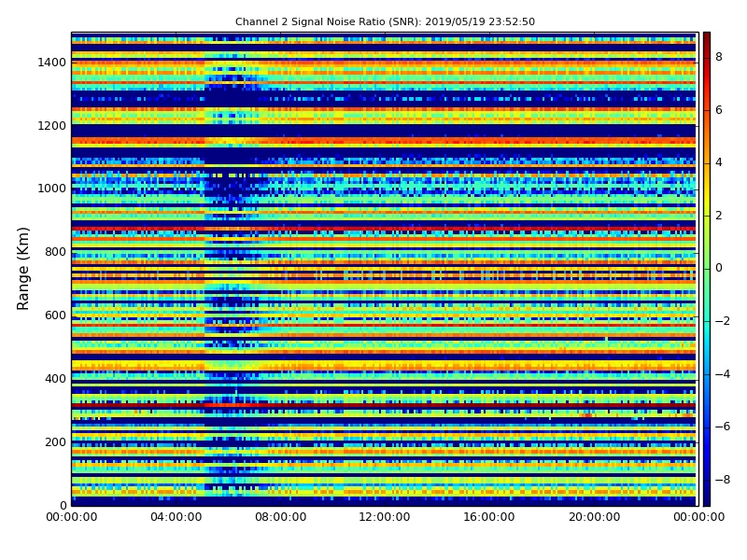Click the leftmost 00:00:00 time label
747x560 pixels.
(72, 517)
